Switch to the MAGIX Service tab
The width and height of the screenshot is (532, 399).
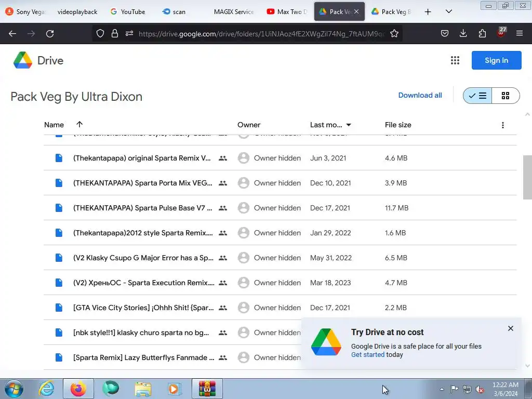pyautogui.click(x=234, y=11)
